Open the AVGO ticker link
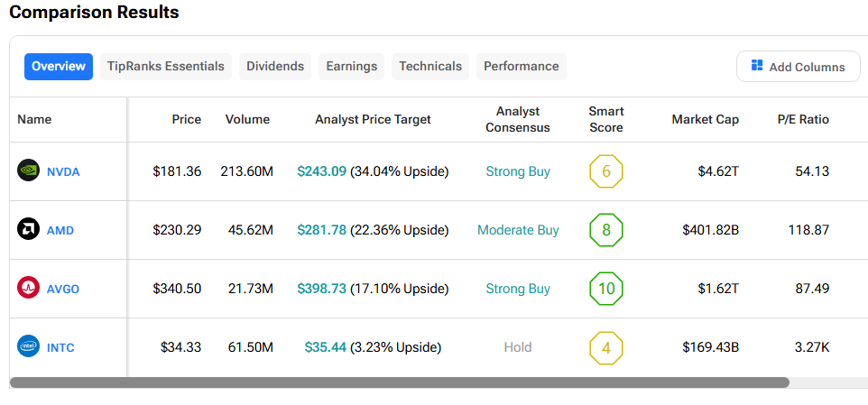Viewport: 868px width, 405px height. coord(63,289)
